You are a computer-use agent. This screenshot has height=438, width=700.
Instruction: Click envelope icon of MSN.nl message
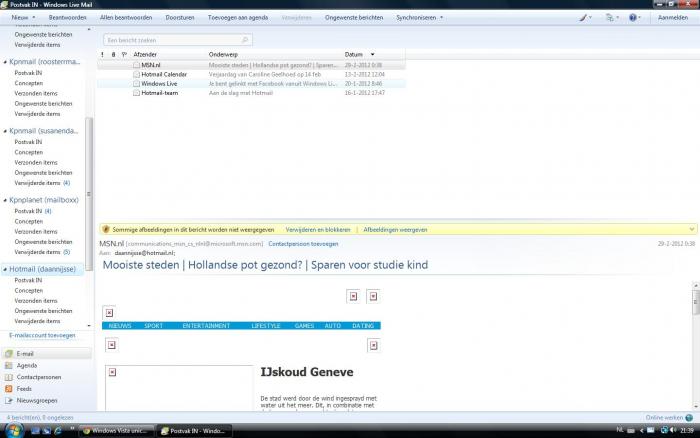(137, 65)
